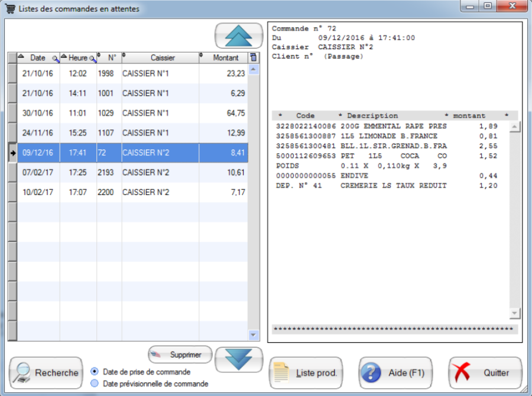
Task: Click the trash icon in table header
Action: point(253,57)
